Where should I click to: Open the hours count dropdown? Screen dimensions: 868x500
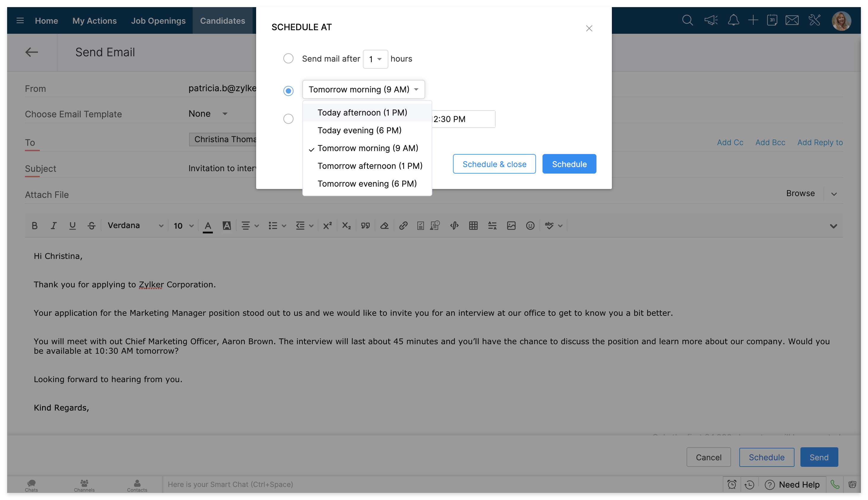click(375, 59)
